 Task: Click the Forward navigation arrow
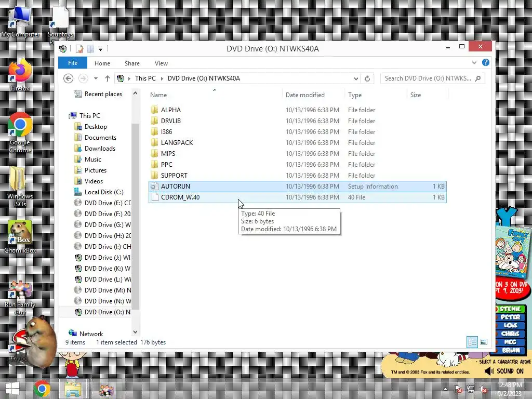click(83, 78)
